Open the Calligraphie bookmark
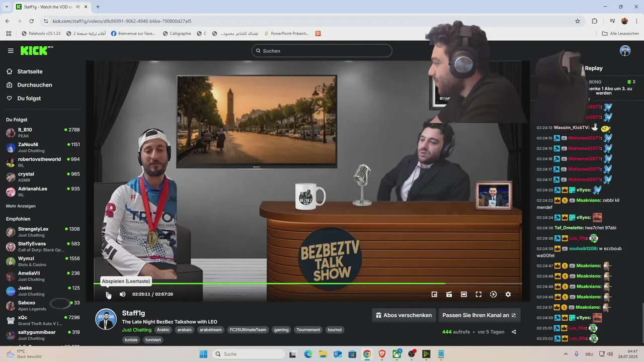The image size is (644, 362). (177, 34)
